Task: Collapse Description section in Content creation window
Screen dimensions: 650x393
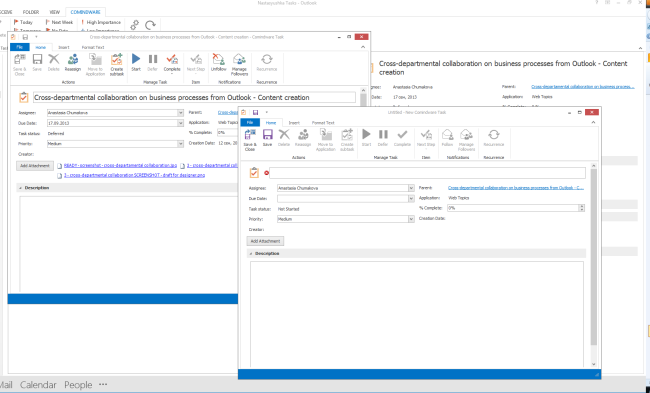Action: coord(20,188)
